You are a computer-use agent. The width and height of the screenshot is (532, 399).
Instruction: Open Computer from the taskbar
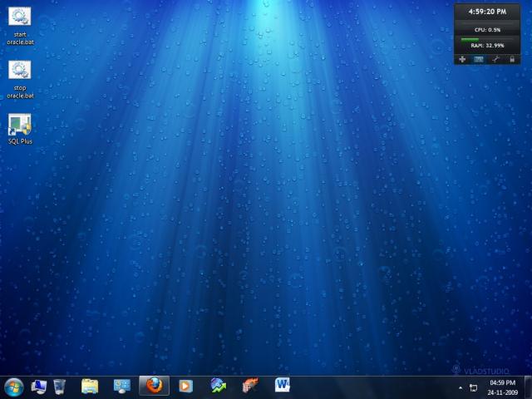[x=39, y=387]
